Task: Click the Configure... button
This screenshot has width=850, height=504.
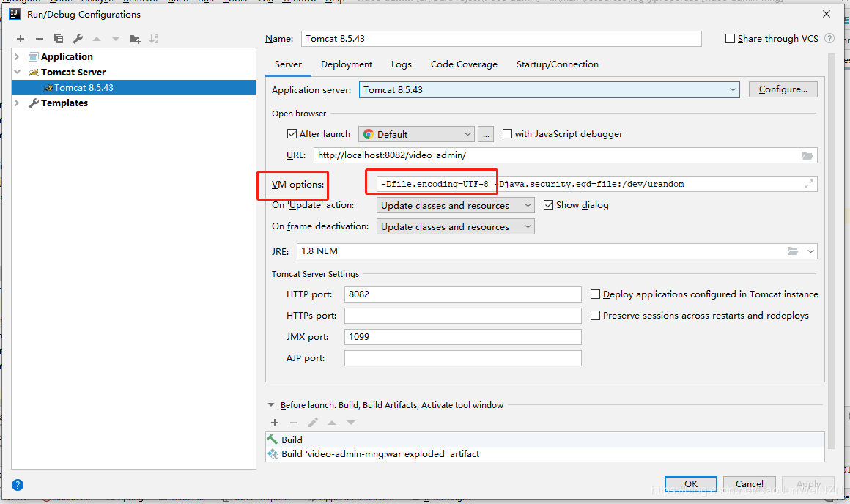Action: point(783,89)
